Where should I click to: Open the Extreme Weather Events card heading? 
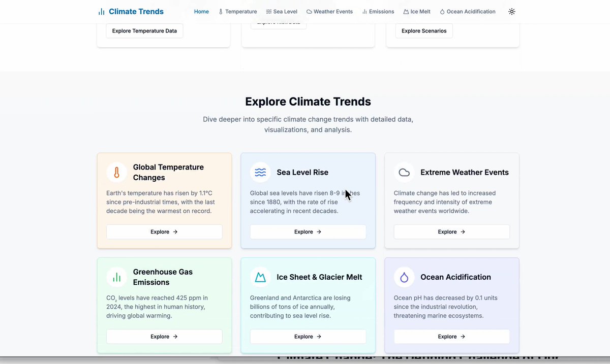tap(464, 173)
